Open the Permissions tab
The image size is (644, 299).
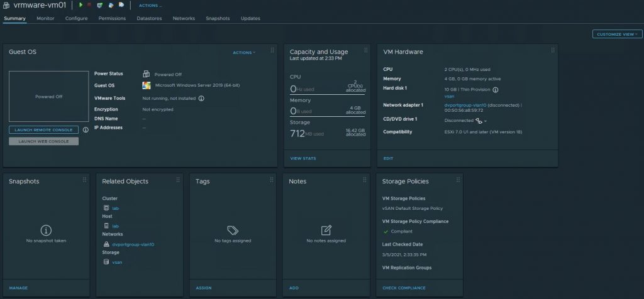coord(112,18)
